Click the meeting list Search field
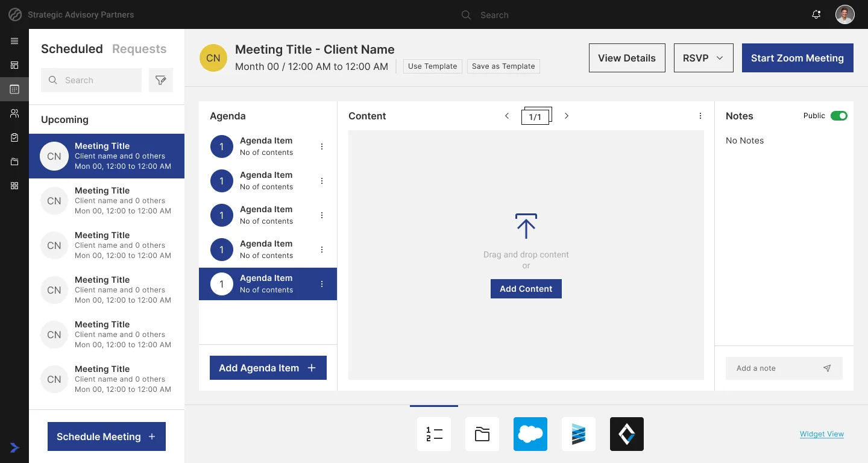 [91, 80]
